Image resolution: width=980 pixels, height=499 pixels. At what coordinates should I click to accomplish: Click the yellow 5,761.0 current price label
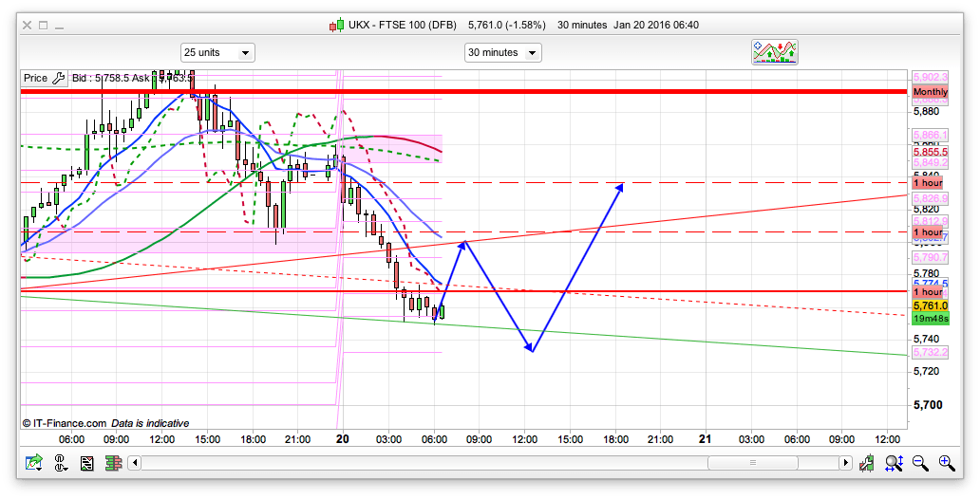pos(931,306)
